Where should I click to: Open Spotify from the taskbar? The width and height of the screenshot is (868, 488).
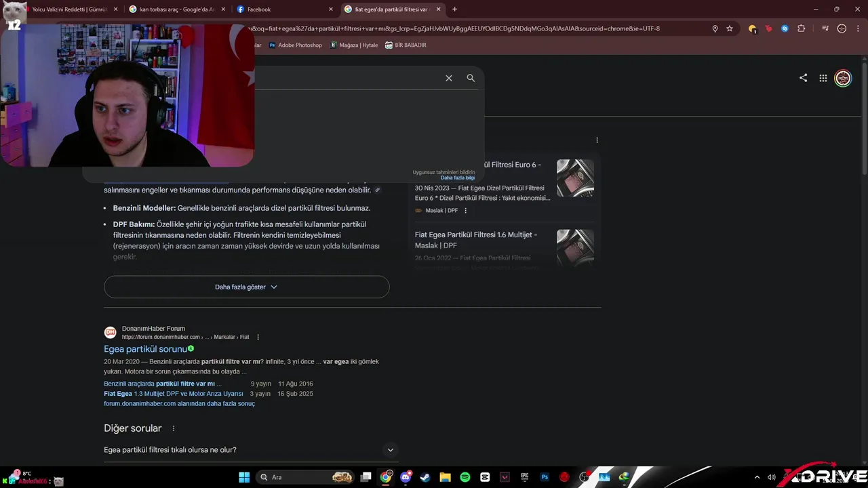465,477
